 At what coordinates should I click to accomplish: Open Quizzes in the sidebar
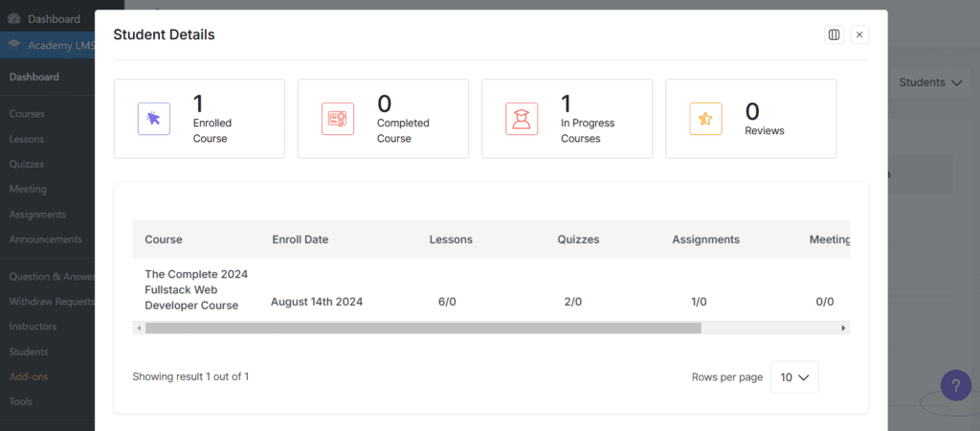[x=26, y=164]
